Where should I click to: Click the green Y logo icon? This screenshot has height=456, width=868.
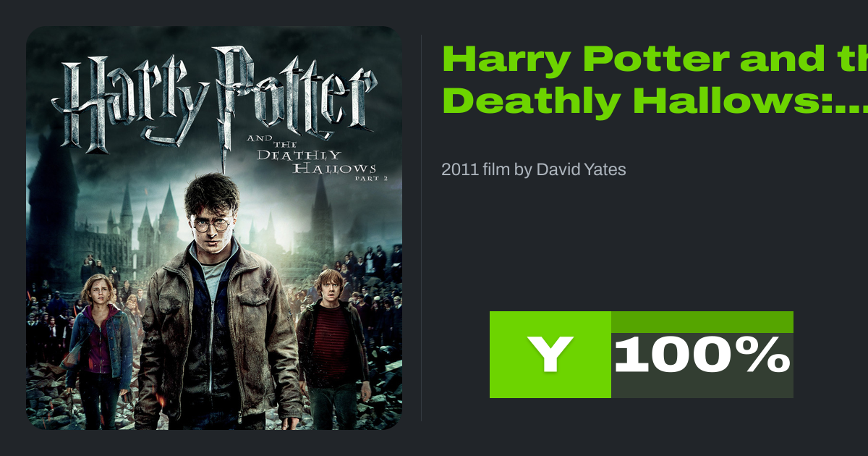pyautogui.click(x=550, y=355)
